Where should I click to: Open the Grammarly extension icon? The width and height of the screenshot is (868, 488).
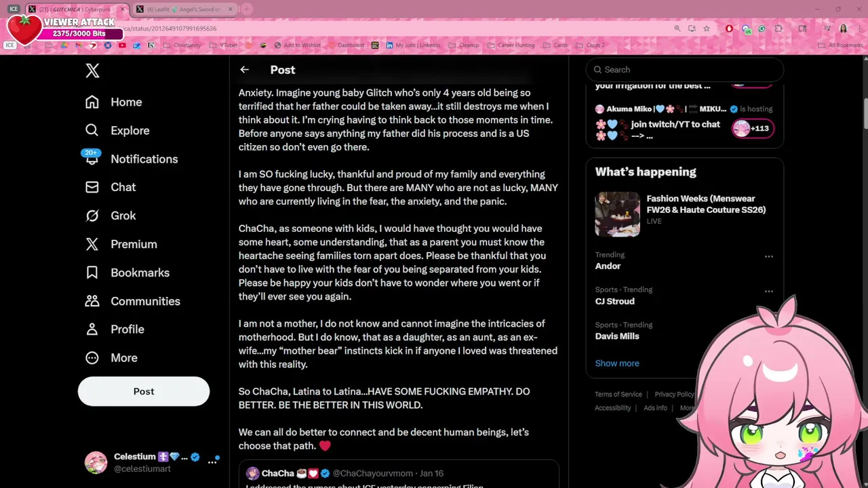pos(762,28)
